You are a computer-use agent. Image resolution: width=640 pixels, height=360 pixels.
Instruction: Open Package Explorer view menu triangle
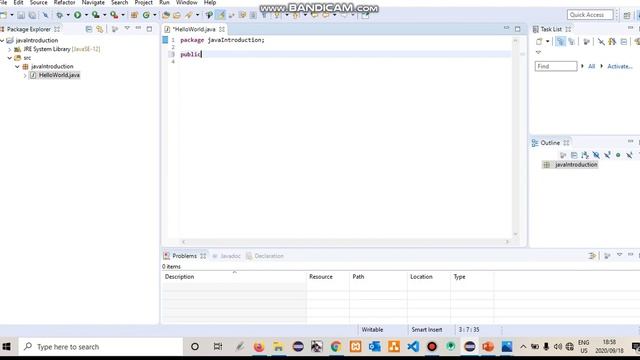[x=127, y=29]
